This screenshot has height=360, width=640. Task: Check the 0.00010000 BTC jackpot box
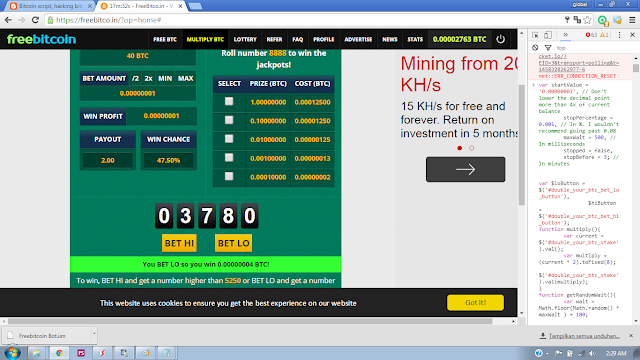(229, 176)
